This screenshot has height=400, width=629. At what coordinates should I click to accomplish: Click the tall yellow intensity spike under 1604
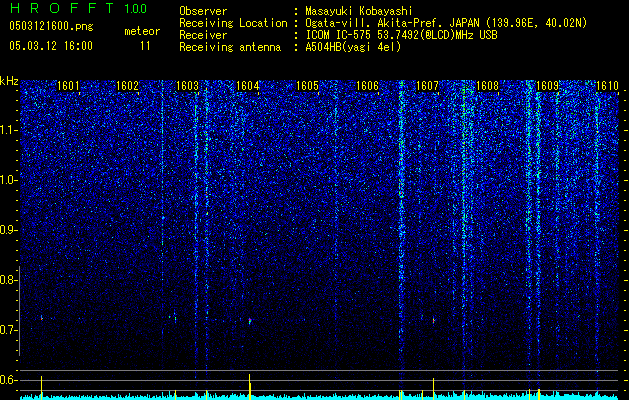(250, 387)
